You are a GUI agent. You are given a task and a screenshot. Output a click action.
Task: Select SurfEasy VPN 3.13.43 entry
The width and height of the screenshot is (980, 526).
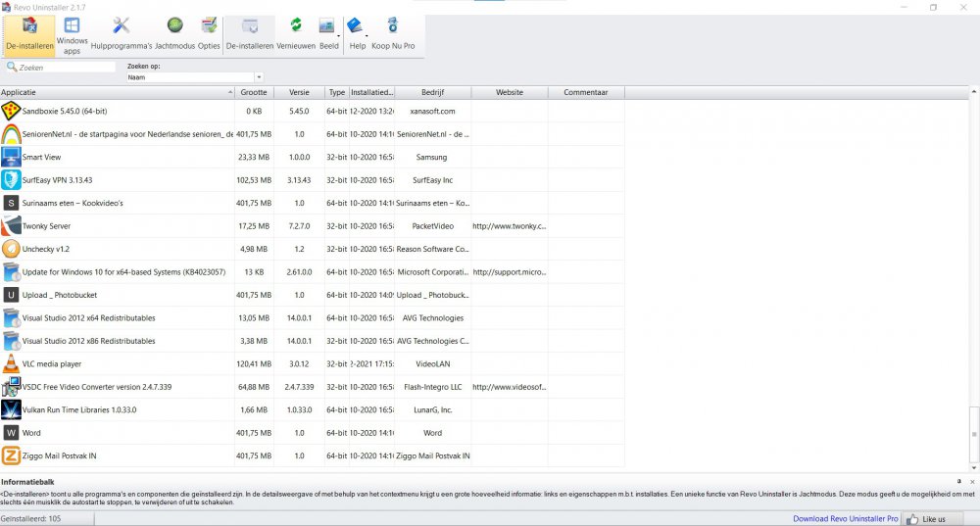(57, 180)
